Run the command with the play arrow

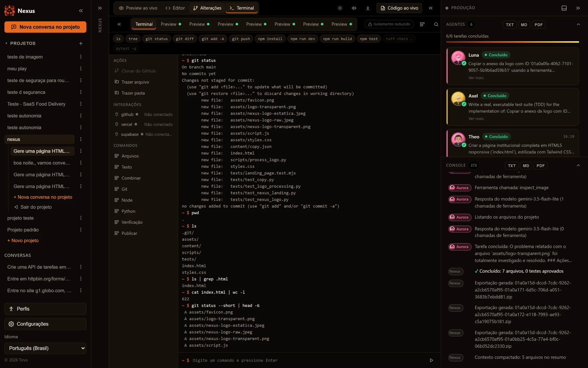(x=431, y=360)
